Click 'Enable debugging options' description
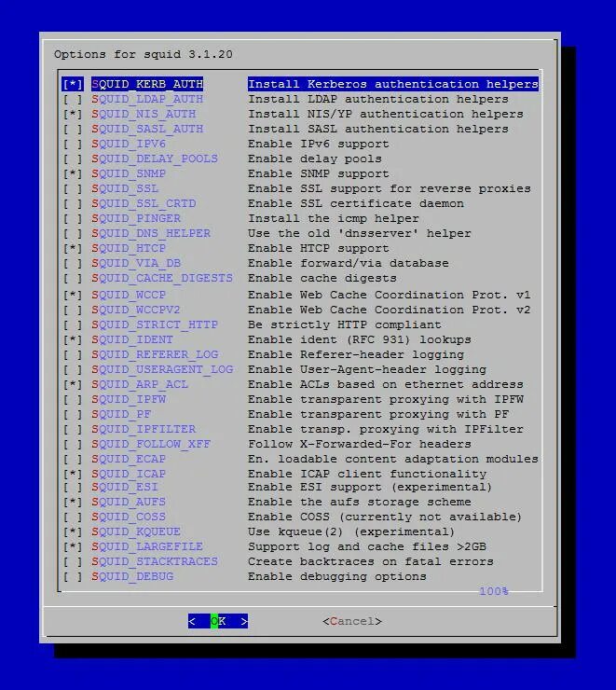 [337, 577]
